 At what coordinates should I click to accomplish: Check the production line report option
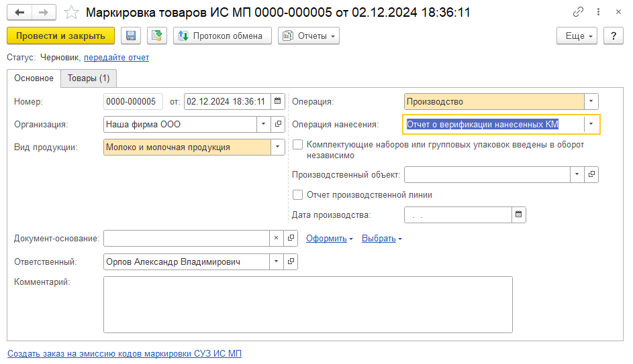pyautogui.click(x=298, y=195)
